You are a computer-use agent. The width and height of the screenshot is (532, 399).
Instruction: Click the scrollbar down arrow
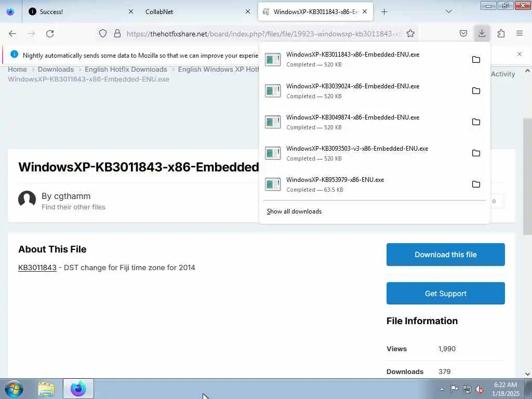(527, 374)
